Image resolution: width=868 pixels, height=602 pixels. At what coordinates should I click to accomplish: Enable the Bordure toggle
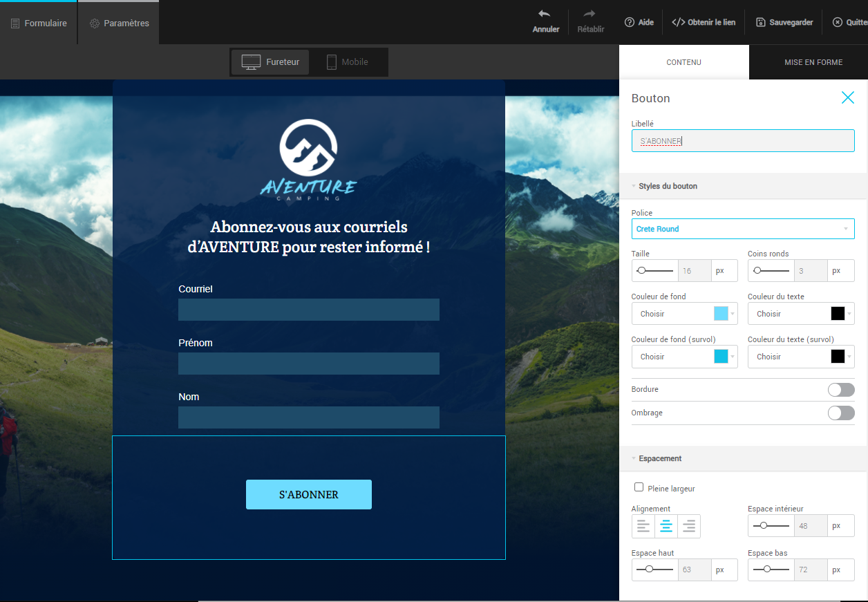840,390
